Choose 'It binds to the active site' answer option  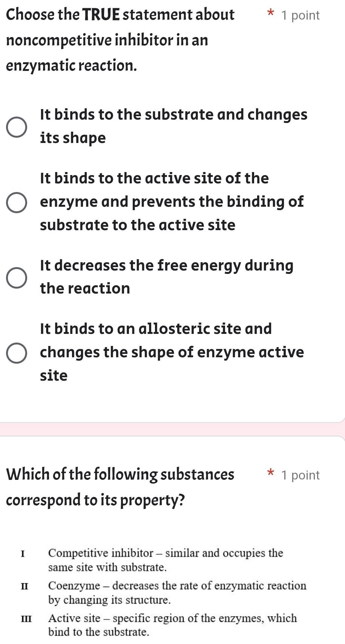click(17, 202)
